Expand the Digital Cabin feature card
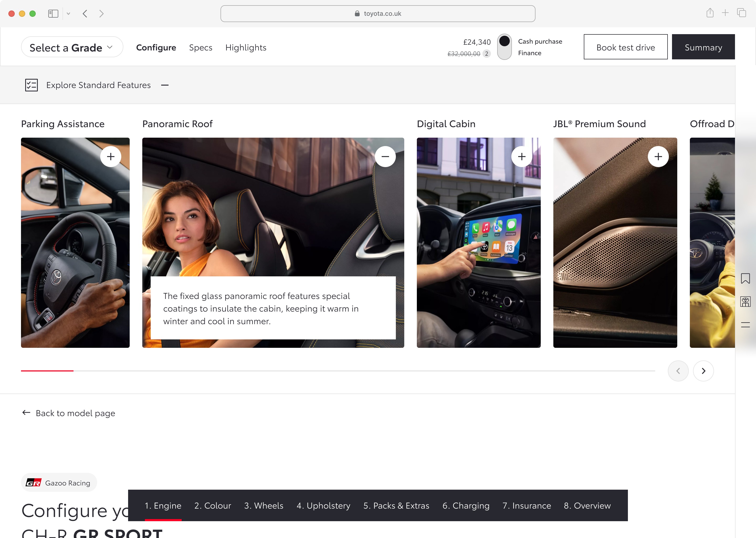756x538 pixels. coord(522,156)
